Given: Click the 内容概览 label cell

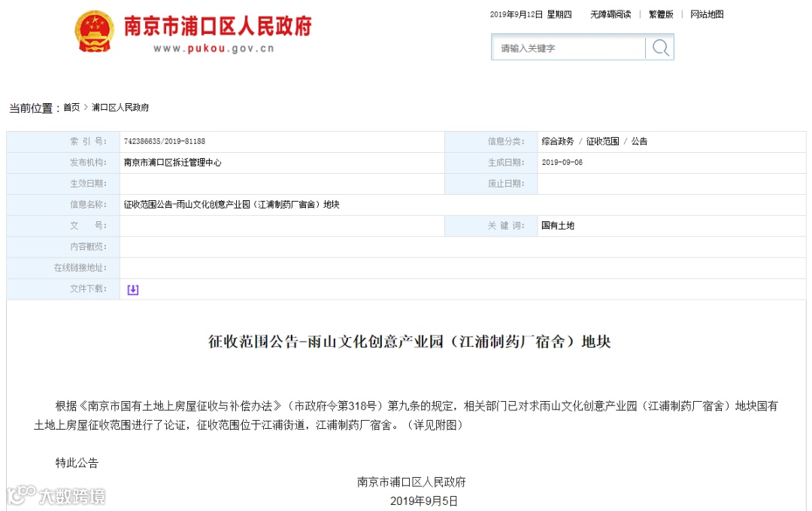Looking at the screenshot, I should (x=63, y=247).
